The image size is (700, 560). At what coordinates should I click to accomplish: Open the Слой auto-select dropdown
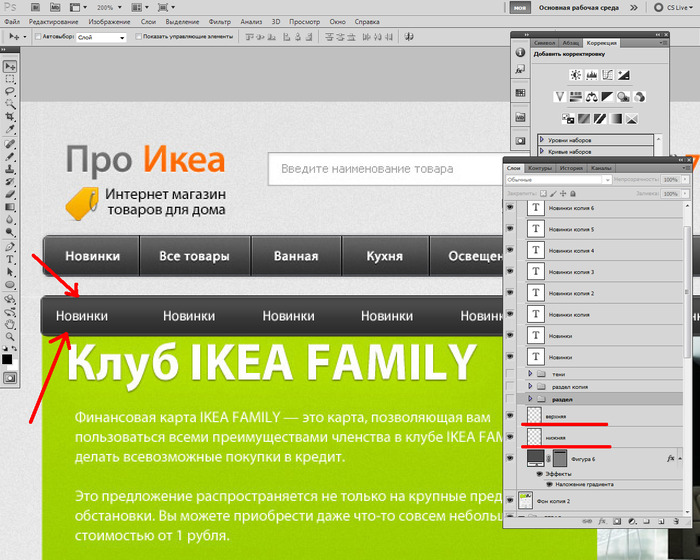tap(101, 38)
